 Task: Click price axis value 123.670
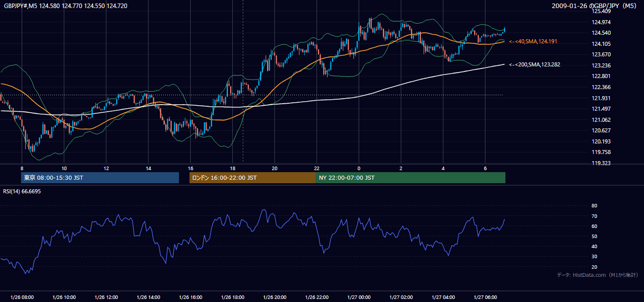point(601,54)
